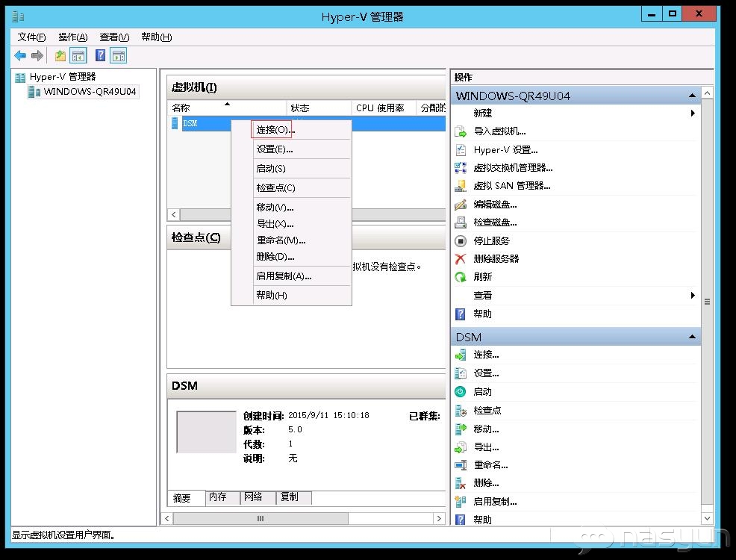Click the actions pane scroll-up arrow
This screenshot has height=560, width=736.
click(708, 93)
